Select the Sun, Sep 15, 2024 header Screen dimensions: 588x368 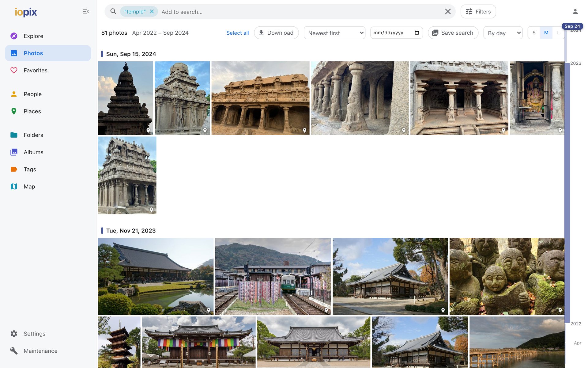(x=131, y=54)
